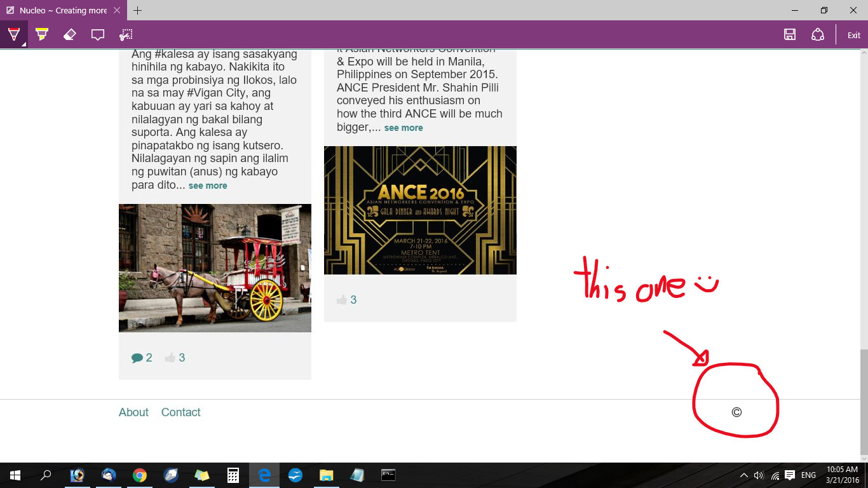Open the volume control in the tray
The image size is (868, 488).
pyautogui.click(x=759, y=475)
